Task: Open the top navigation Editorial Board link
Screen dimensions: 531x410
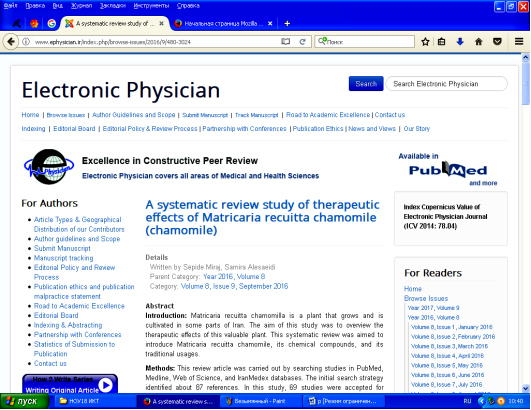Action: pyautogui.click(x=74, y=129)
